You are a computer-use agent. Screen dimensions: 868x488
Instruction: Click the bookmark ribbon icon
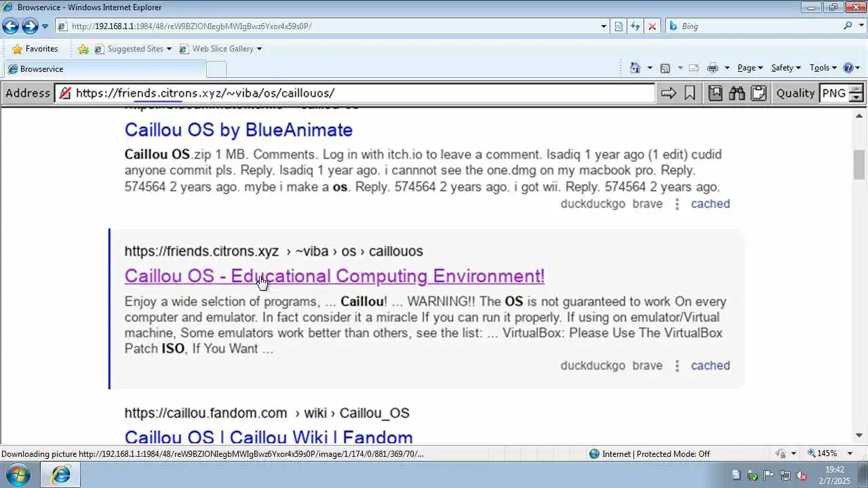tap(690, 94)
